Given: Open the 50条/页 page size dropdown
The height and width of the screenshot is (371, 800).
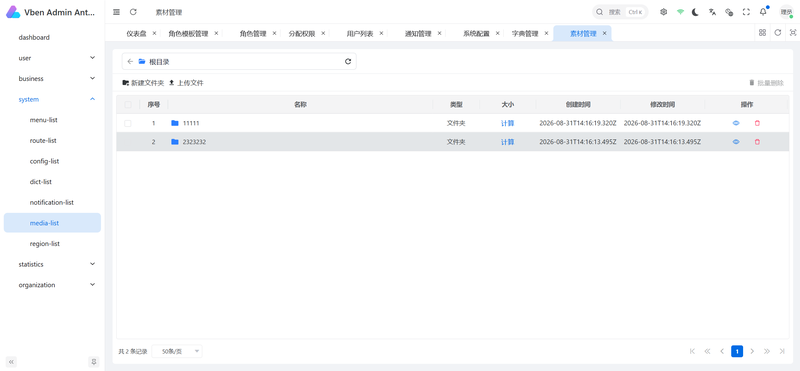Looking at the screenshot, I should coord(177,351).
